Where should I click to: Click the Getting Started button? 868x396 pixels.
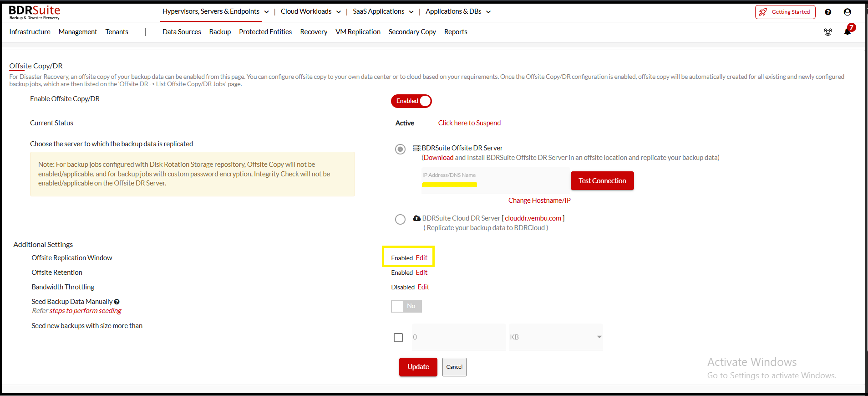[785, 12]
